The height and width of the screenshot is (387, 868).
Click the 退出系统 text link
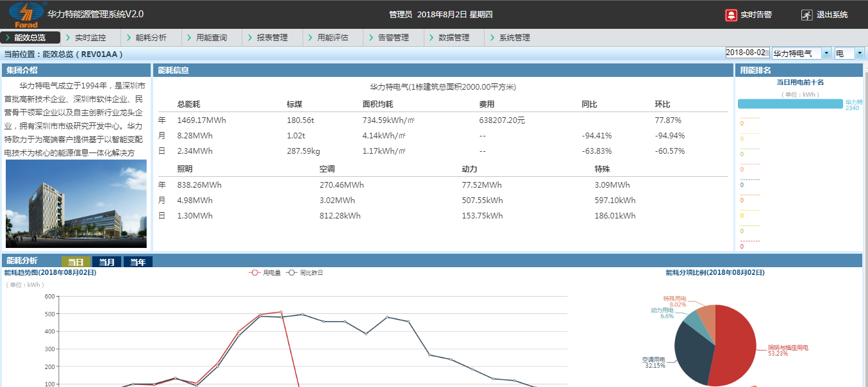[x=832, y=15]
